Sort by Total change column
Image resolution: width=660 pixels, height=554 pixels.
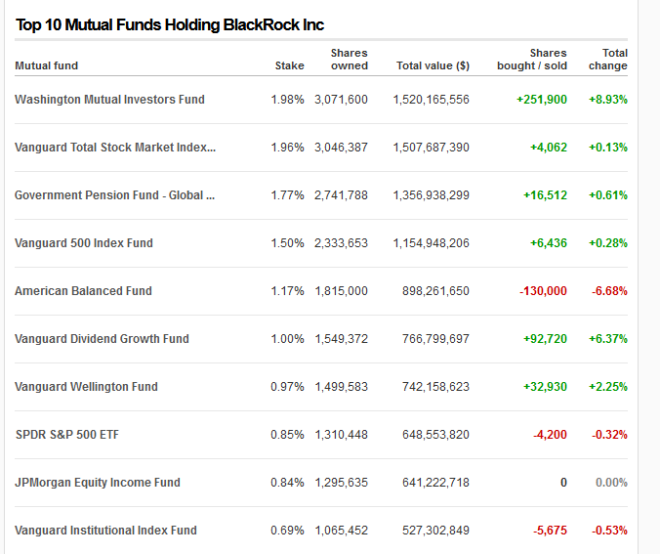609,60
